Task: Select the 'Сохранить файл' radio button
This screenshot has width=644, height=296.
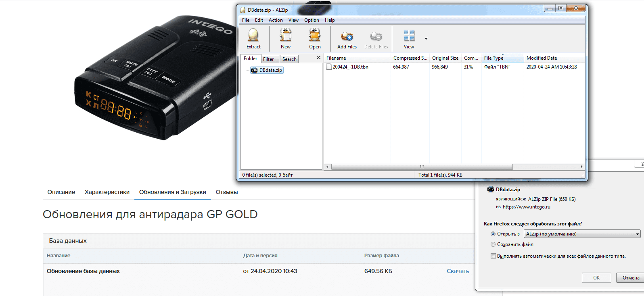Action: tap(493, 244)
